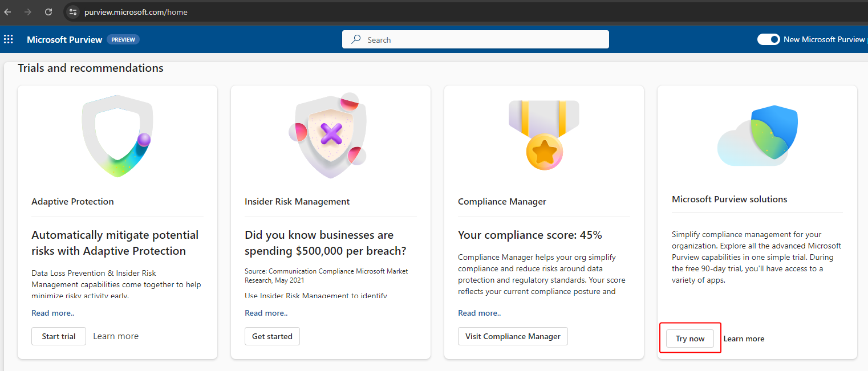Viewport: 868px width, 371px height.
Task: Click the "Source: Communication Compliance" citation text
Action: 326,275
